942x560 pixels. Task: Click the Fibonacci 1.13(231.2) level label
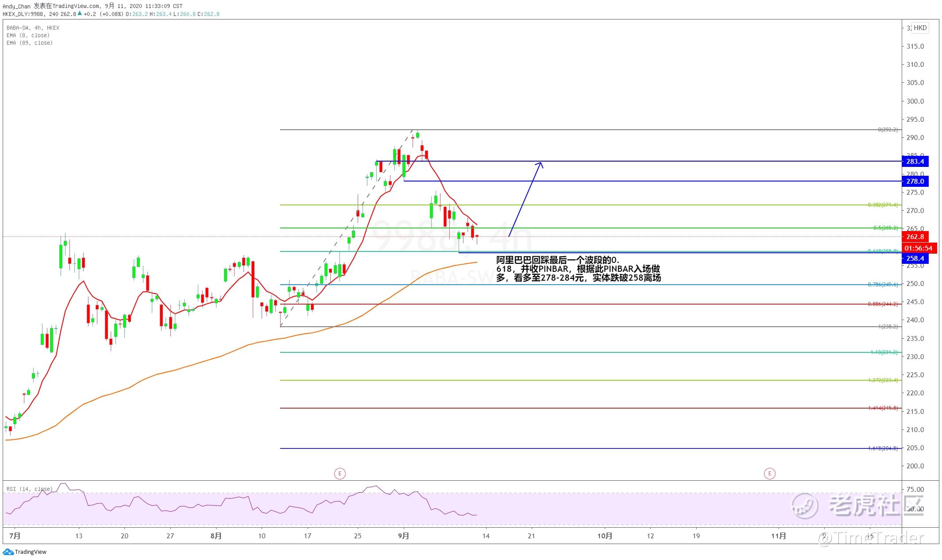pyautogui.click(x=884, y=352)
